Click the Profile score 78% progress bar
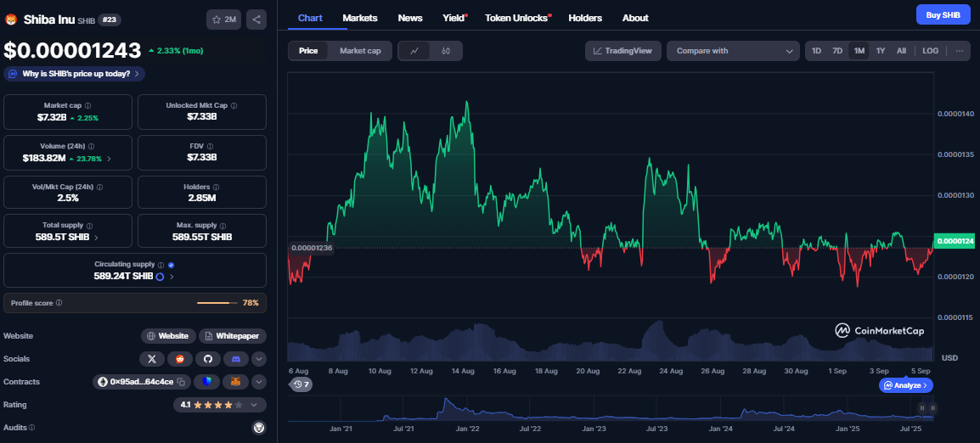 (217, 302)
